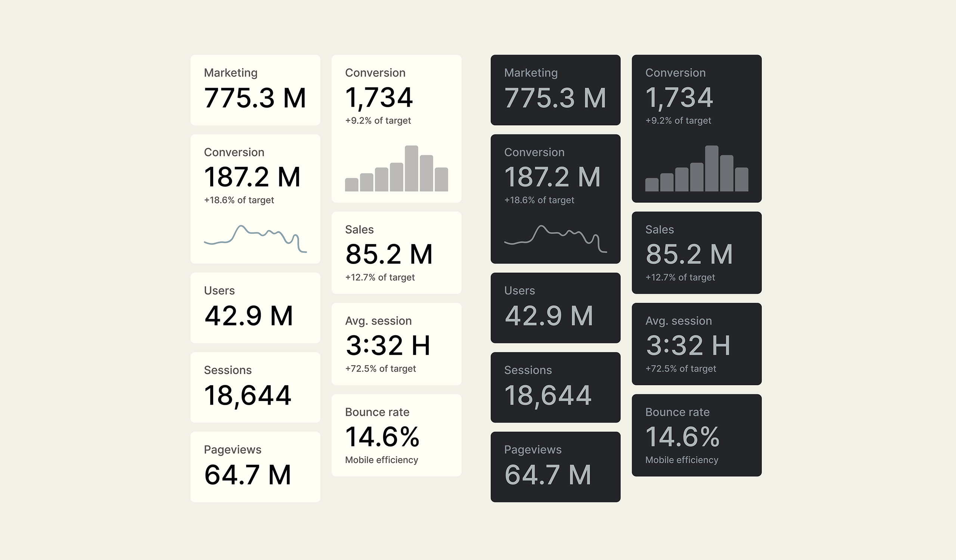956x560 pixels.
Task: Select the light Marketing 775.3 M card
Action: [255, 90]
